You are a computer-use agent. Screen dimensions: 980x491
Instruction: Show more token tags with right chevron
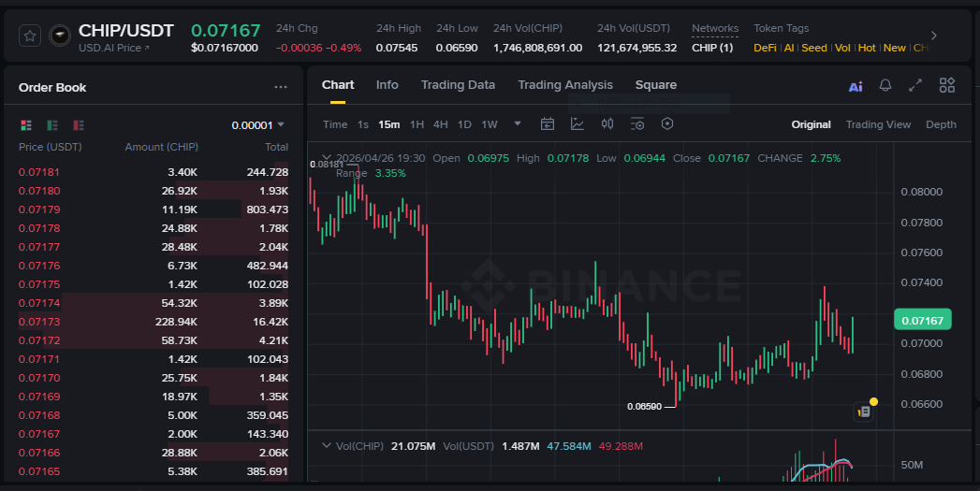tap(934, 36)
